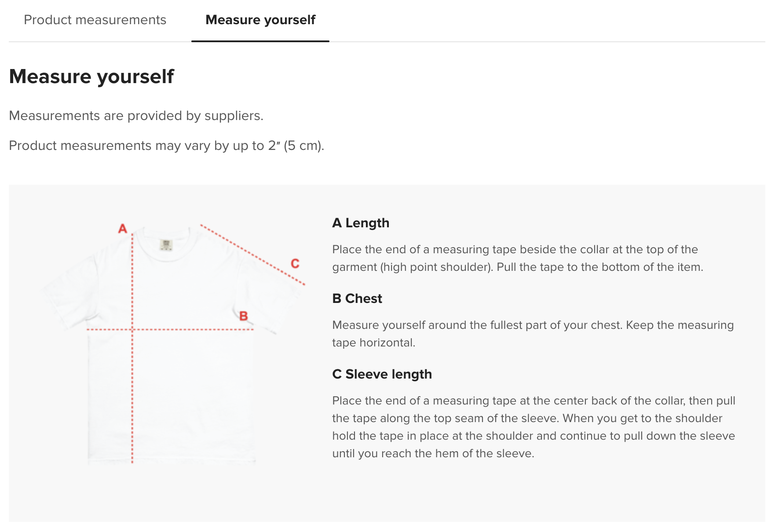Click the measurements provided by suppliers text
This screenshot has height=532, width=775.
point(136,116)
